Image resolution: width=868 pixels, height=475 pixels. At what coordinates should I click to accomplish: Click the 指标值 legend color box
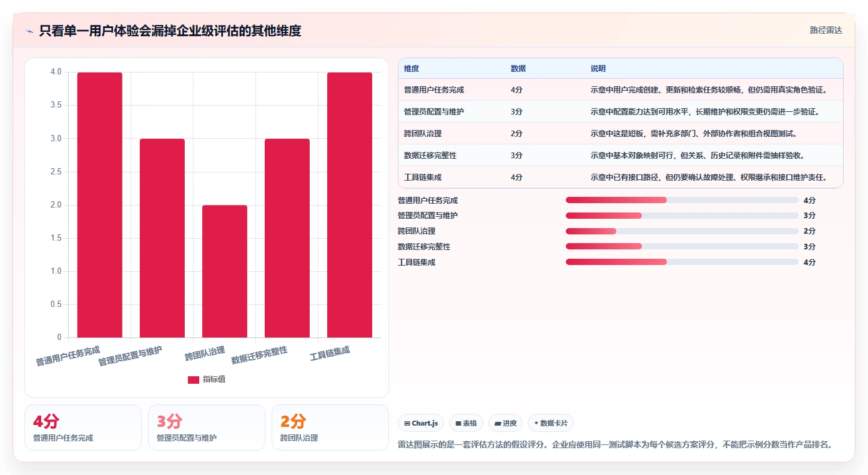[194, 379]
